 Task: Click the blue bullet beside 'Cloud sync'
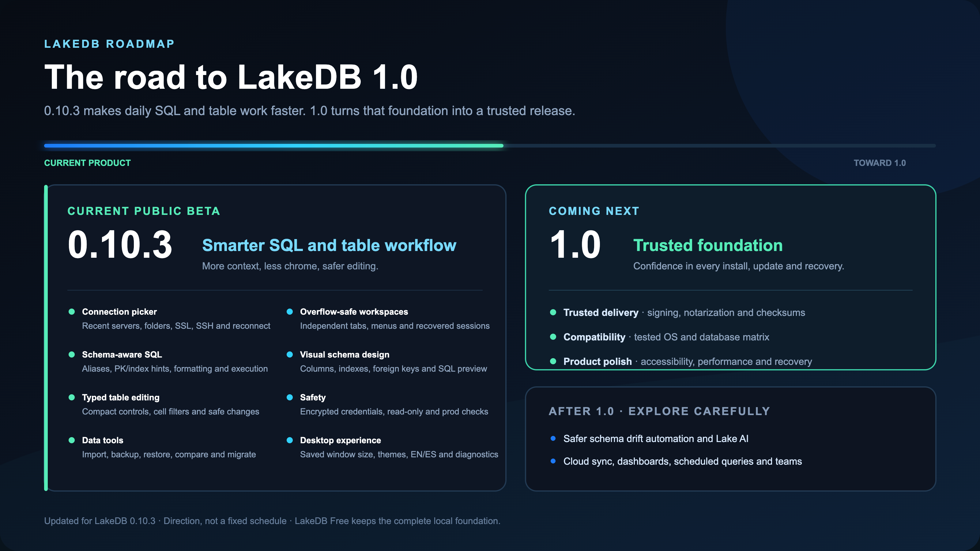(x=553, y=461)
